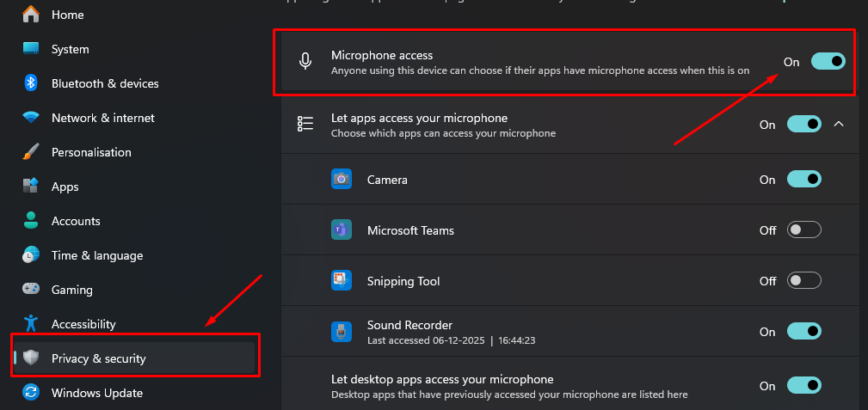Screen dimensions: 868x410
Task: Toggle Let apps access your microphone
Action: 804,125
